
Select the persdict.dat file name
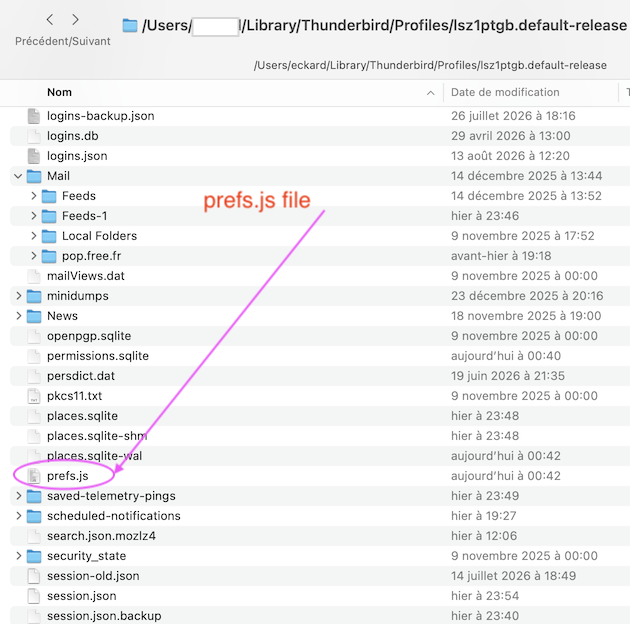81,376
